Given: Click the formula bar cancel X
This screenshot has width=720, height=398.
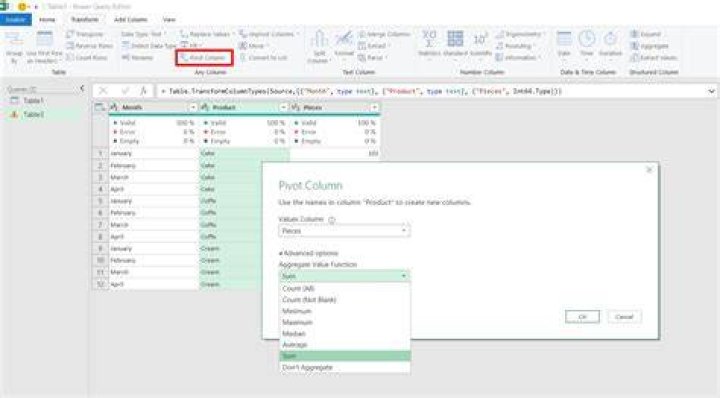Looking at the screenshot, I should pyautogui.click(x=103, y=91).
